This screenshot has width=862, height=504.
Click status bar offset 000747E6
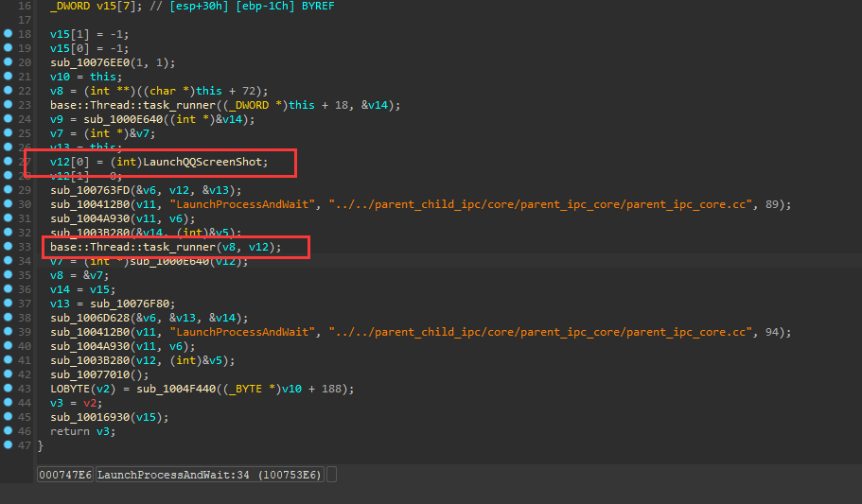pos(65,475)
